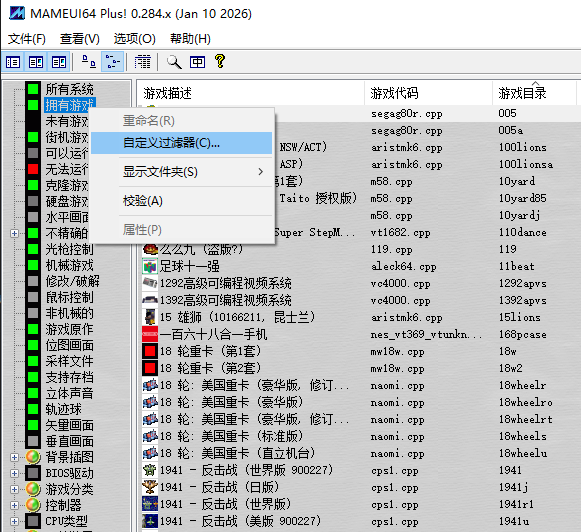Select 18 轮: 美国重卡 (直立机台)
581x532 pixels.
click(x=238, y=453)
